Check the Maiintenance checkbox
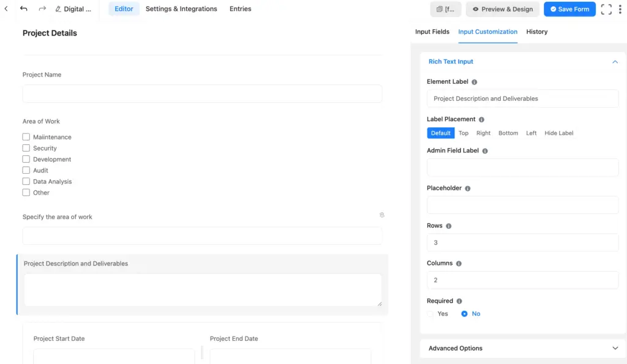Screen dimensions: 627x364 pyautogui.click(x=26, y=137)
